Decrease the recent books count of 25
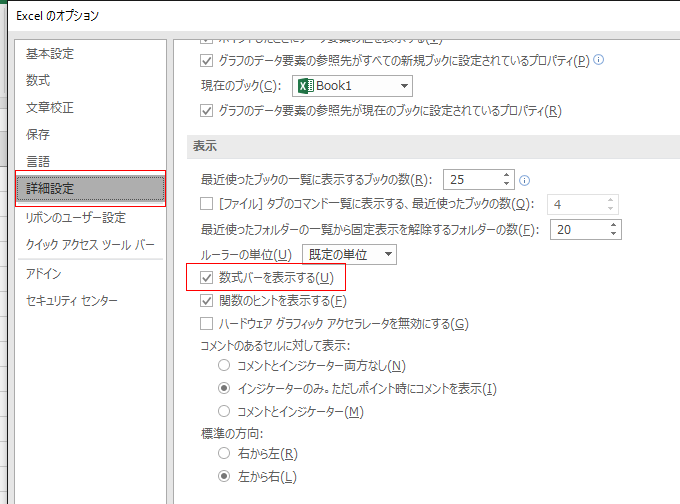Screen dimensions: 680x504 (x=507, y=184)
